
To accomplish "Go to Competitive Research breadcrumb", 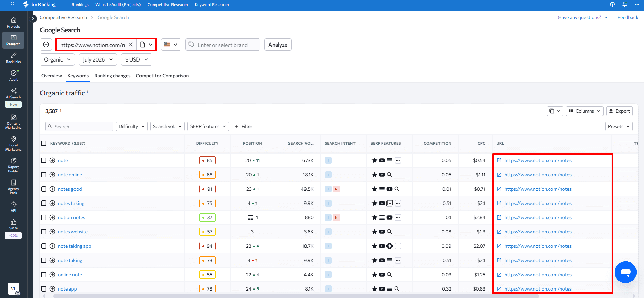I will [x=63, y=17].
